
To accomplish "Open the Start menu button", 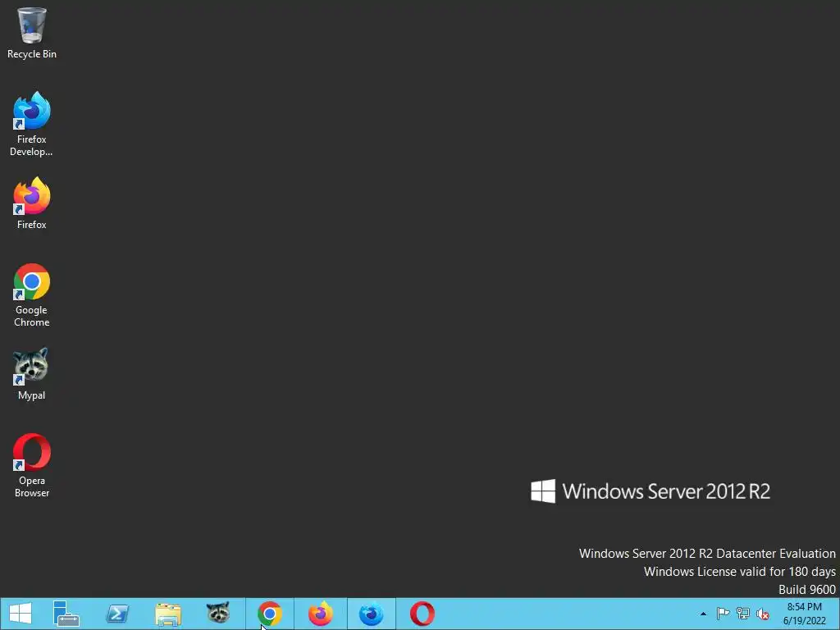I will [21, 614].
